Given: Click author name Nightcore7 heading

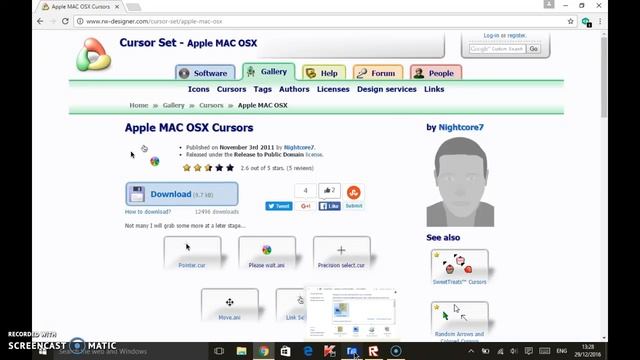Looking at the screenshot, I should click(x=461, y=127).
